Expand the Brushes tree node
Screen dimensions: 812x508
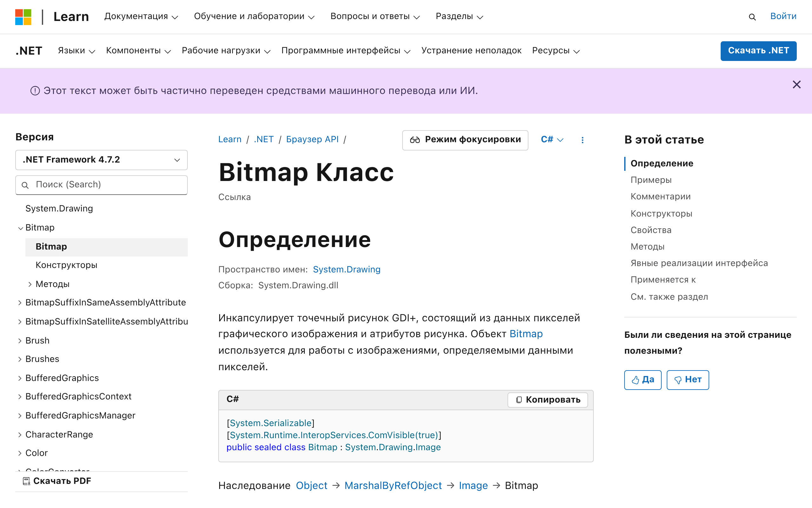tap(20, 359)
